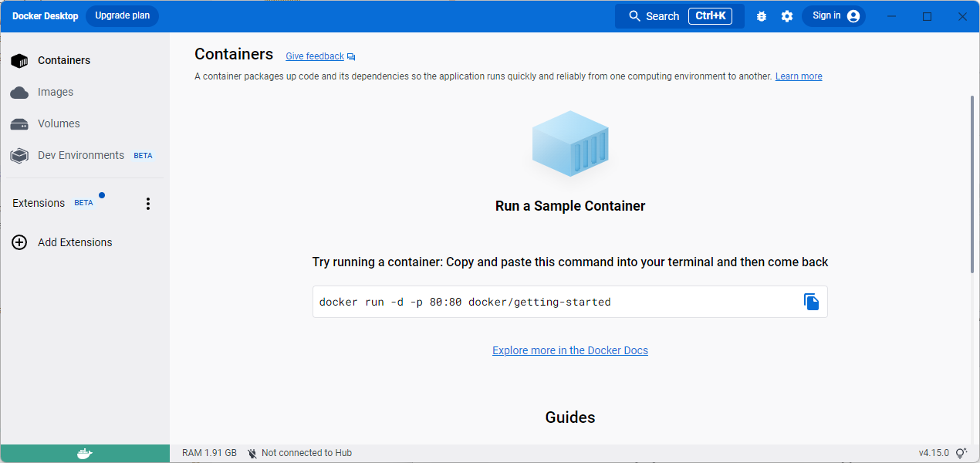This screenshot has height=463, width=980.
Task: Click the Add Extensions plus icon
Action: coord(19,242)
